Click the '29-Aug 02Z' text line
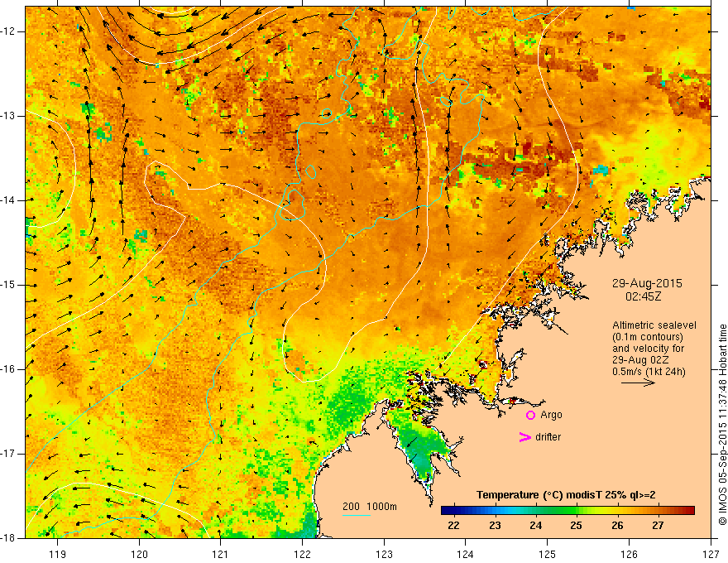The image size is (728, 563). click(x=639, y=360)
